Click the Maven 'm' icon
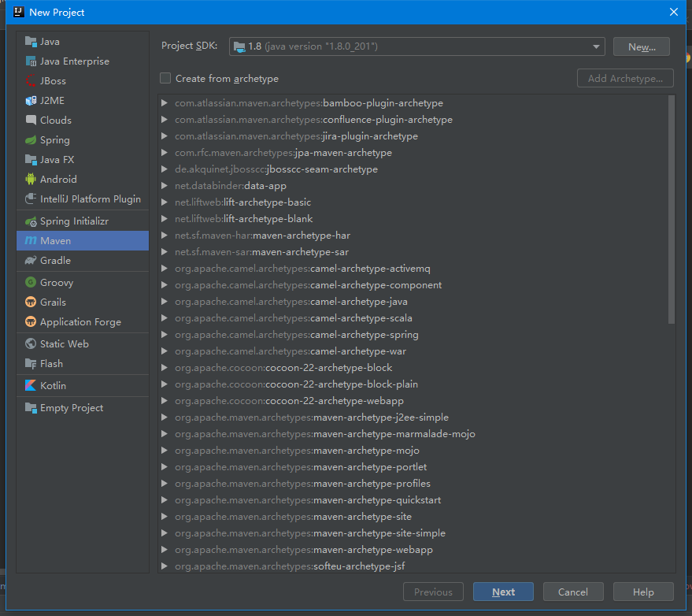This screenshot has width=692, height=616. point(31,241)
